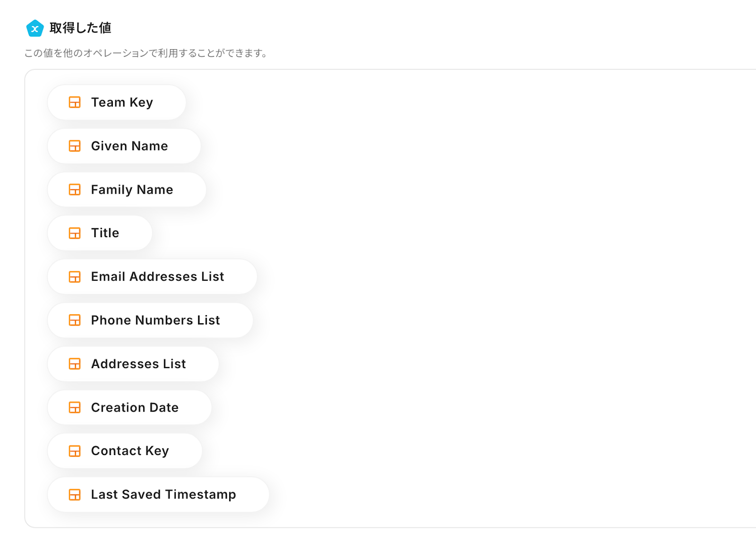
Task: Select the Last Saved Timestamp value
Action: (x=163, y=495)
